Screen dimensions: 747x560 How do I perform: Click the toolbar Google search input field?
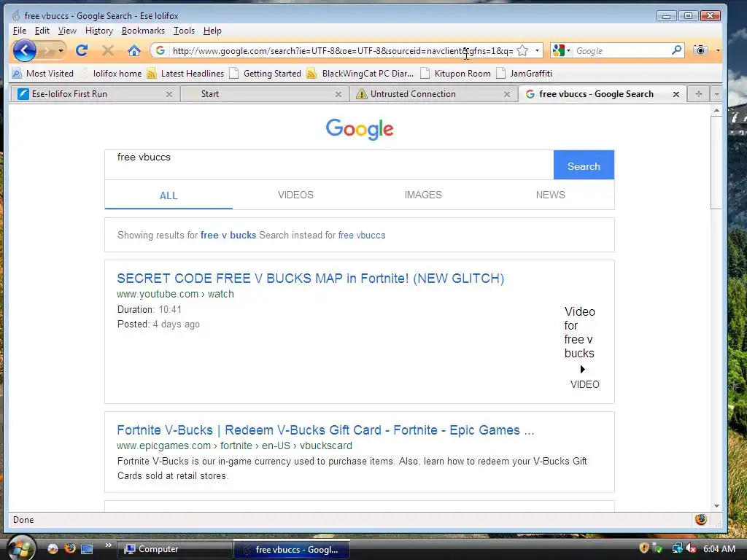622,50
